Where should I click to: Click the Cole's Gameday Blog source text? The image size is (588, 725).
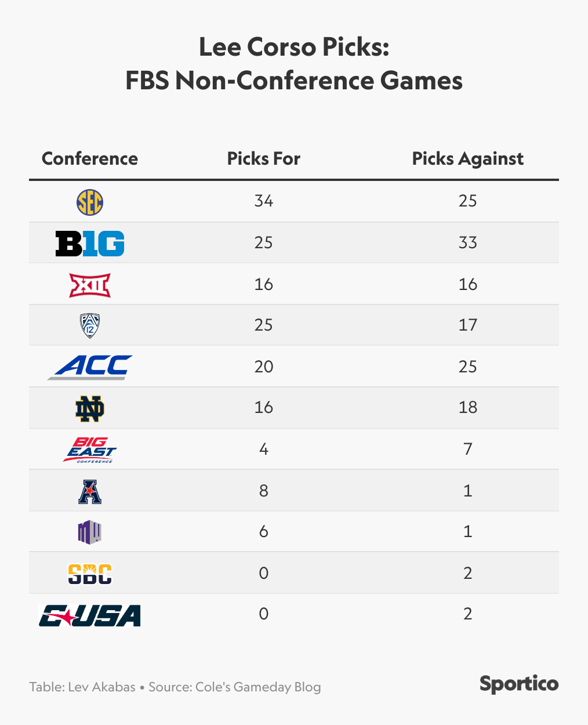point(258,687)
